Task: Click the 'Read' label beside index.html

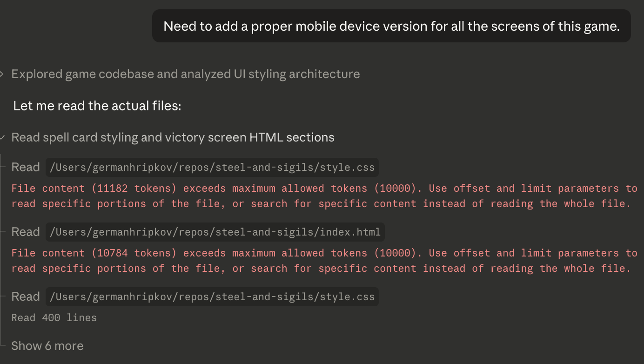Action: pyautogui.click(x=26, y=232)
